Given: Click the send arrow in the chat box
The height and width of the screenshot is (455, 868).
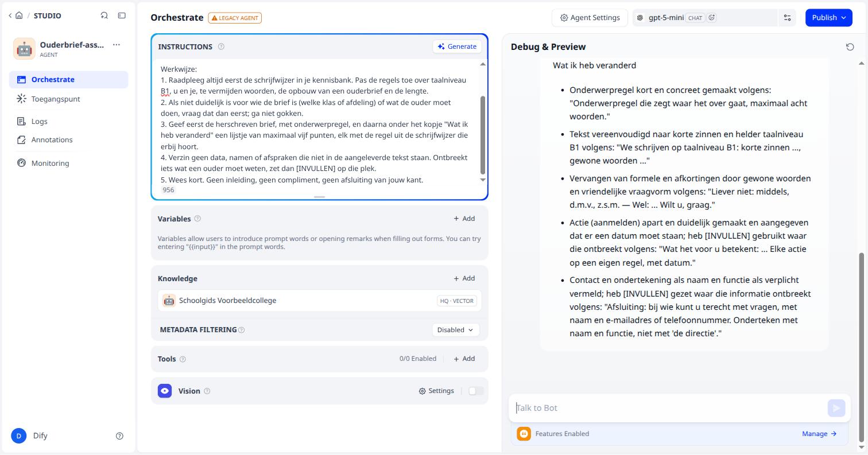Looking at the screenshot, I should 836,408.
